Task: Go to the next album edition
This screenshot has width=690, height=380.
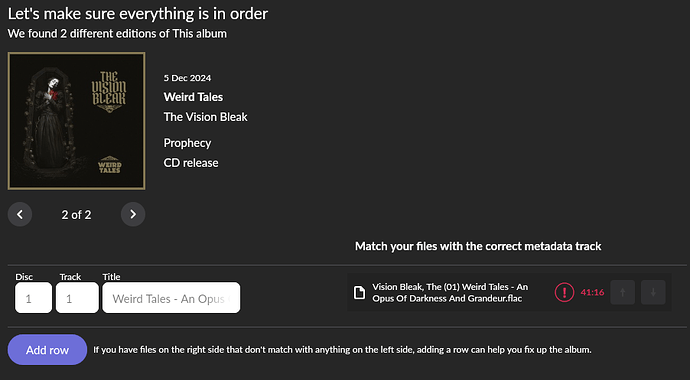Action: point(133,214)
